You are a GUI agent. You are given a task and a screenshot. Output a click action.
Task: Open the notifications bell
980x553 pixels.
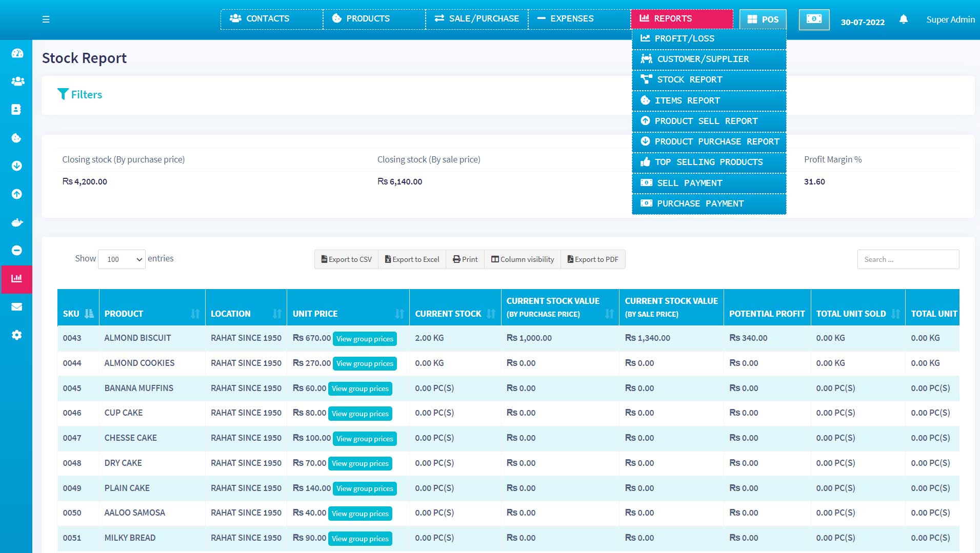tap(904, 19)
